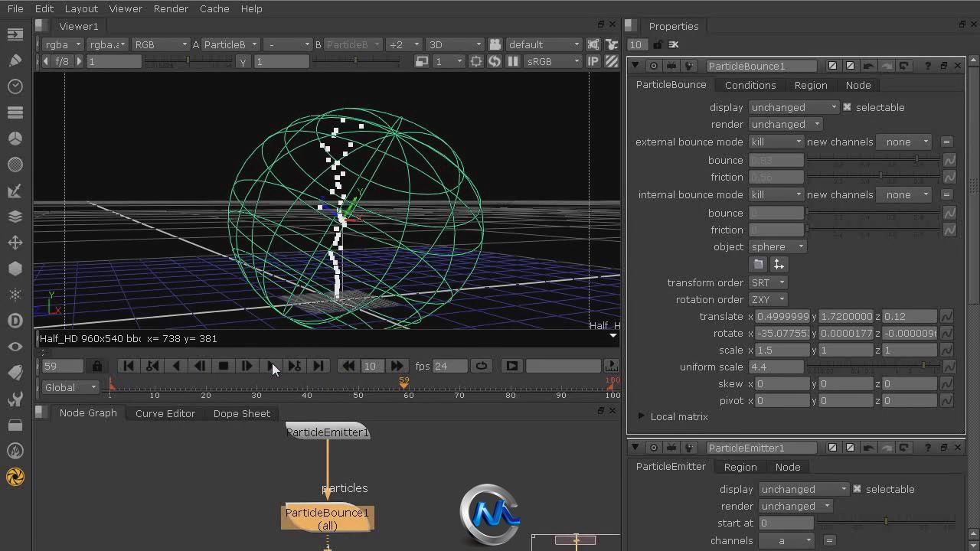
Task: Open the Image nodes menu at toolbar top
Action: pyautogui.click(x=15, y=34)
